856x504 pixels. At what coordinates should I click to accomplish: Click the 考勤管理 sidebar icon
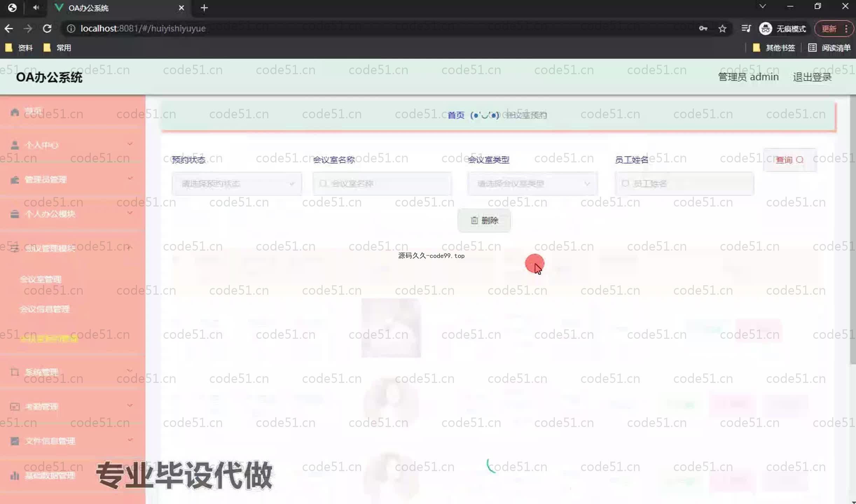click(x=15, y=407)
